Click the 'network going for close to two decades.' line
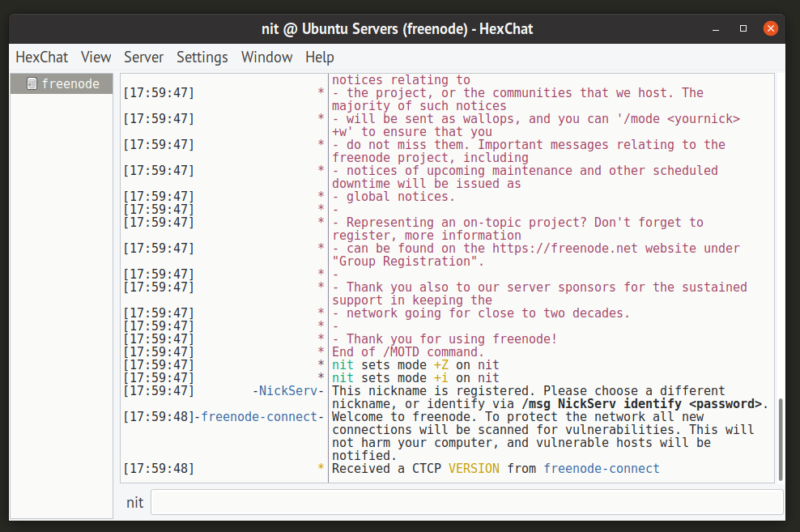Image resolution: width=800 pixels, height=532 pixels. click(x=488, y=313)
